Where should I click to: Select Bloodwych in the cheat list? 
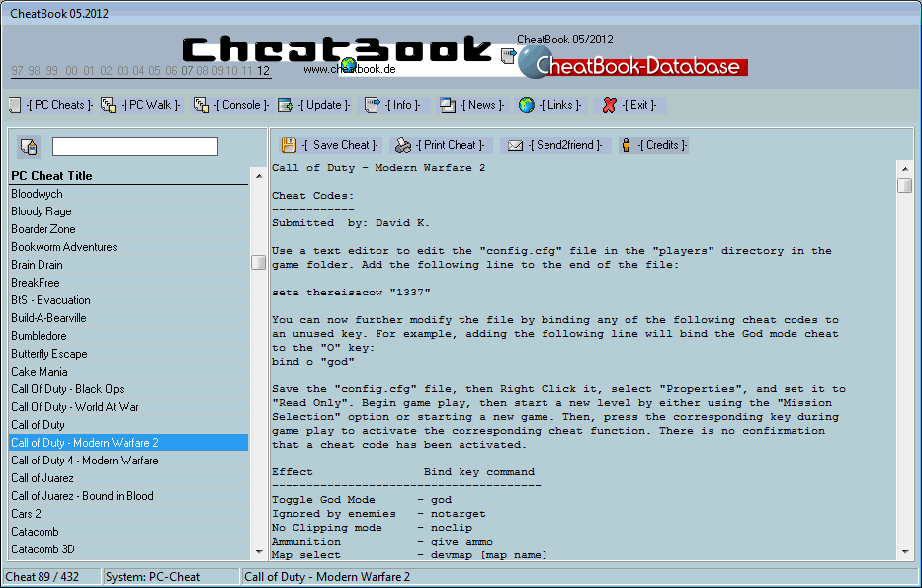128,194
